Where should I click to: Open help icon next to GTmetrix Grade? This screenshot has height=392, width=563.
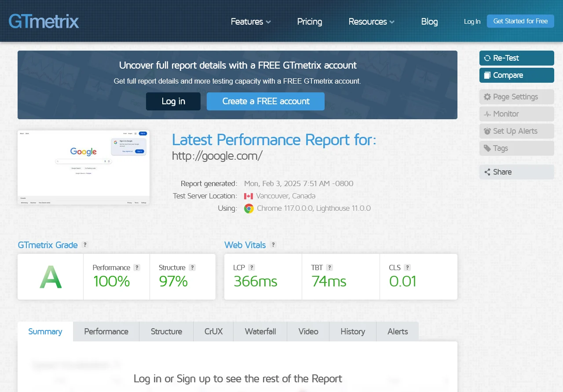85,245
